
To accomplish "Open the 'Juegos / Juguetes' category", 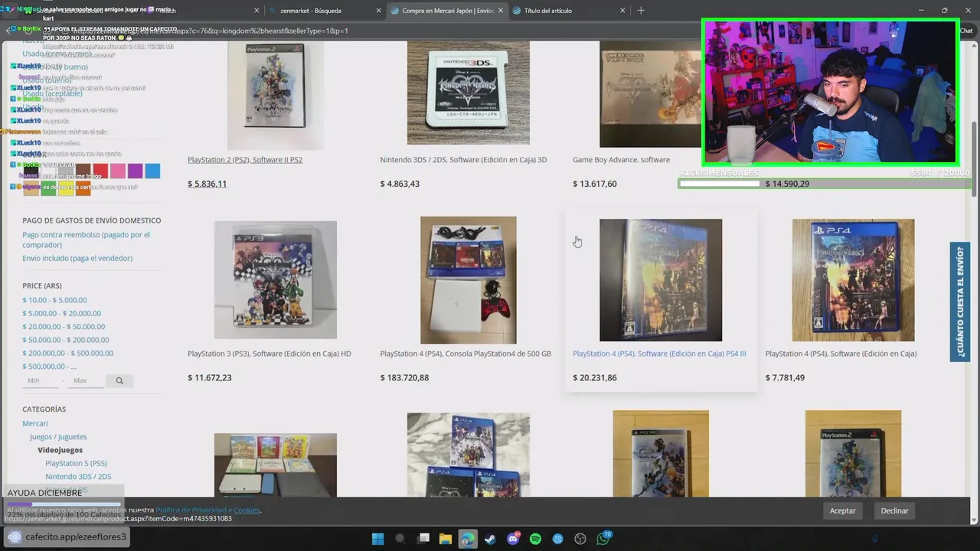I will point(58,437).
